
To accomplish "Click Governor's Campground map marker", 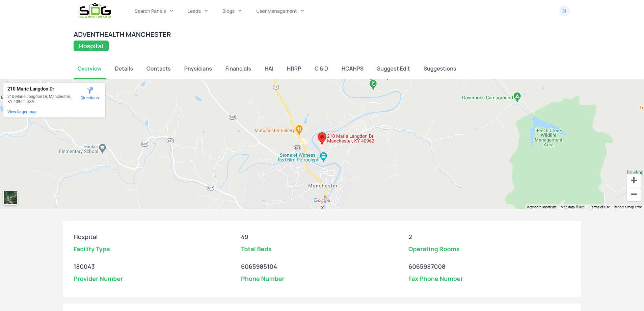I will (517, 97).
